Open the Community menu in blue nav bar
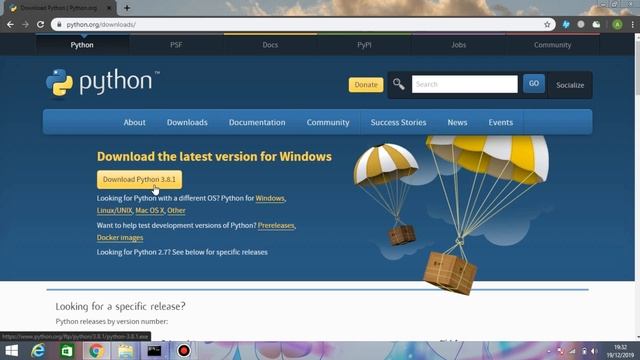640x360 pixels. pos(328,122)
